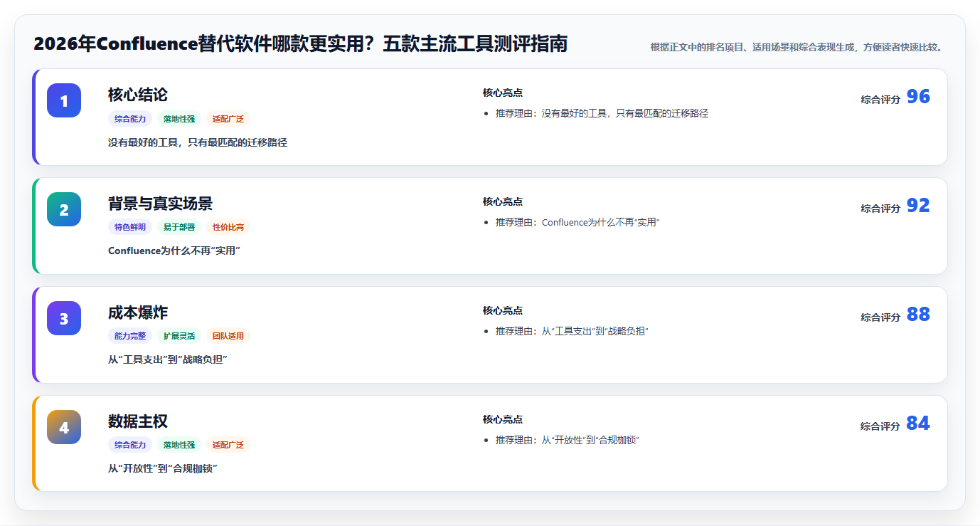Click 综合评分 label beside score 88
The height and width of the screenshot is (526, 980).
tap(880, 317)
